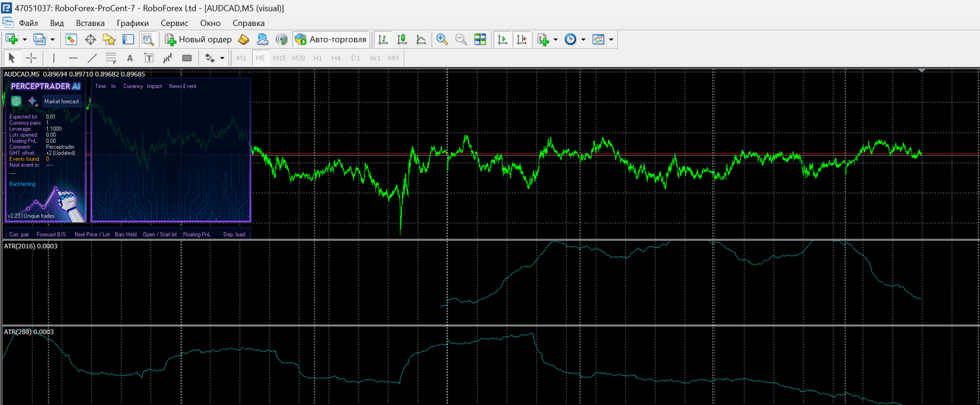This screenshot has height=405, width=980.
Task: Open the Indicators list dropdown arrow
Action: (x=556, y=39)
